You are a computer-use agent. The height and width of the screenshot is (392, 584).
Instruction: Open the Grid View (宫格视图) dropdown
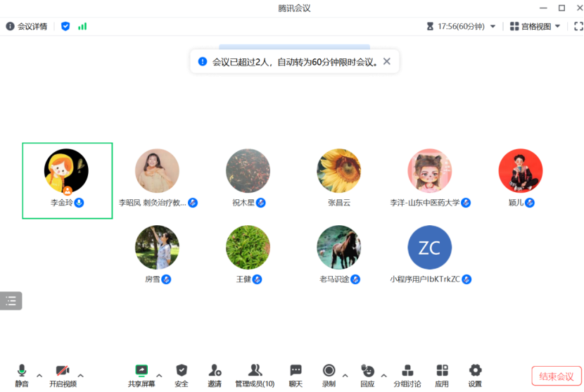coord(535,26)
